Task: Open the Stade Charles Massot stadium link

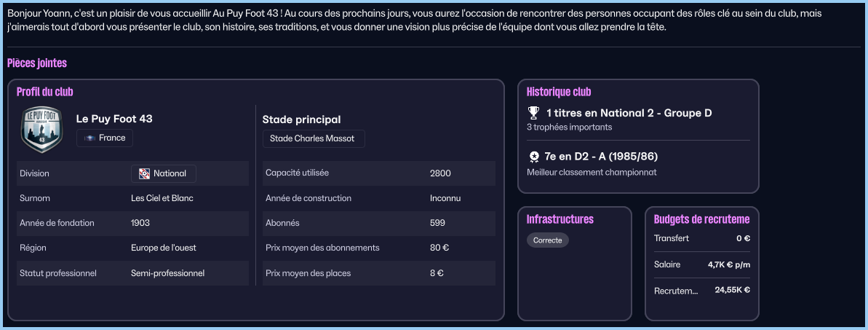Action: click(313, 138)
